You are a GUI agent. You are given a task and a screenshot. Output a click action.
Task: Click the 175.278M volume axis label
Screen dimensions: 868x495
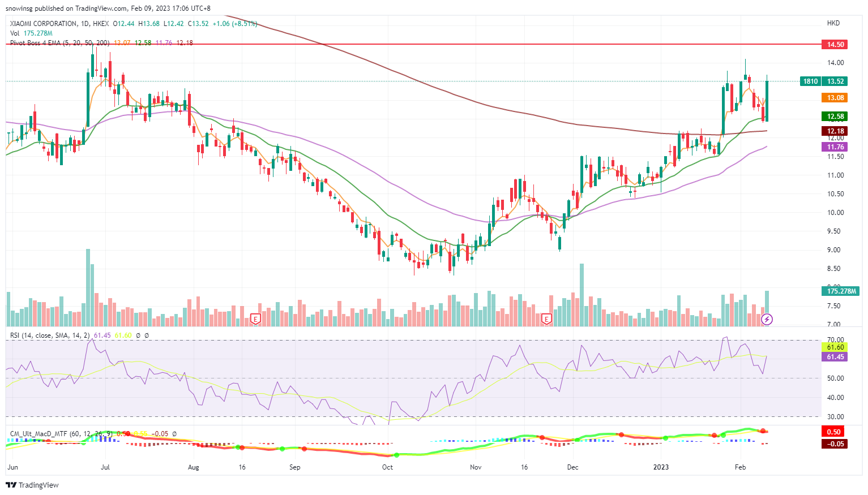coord(841,291)
